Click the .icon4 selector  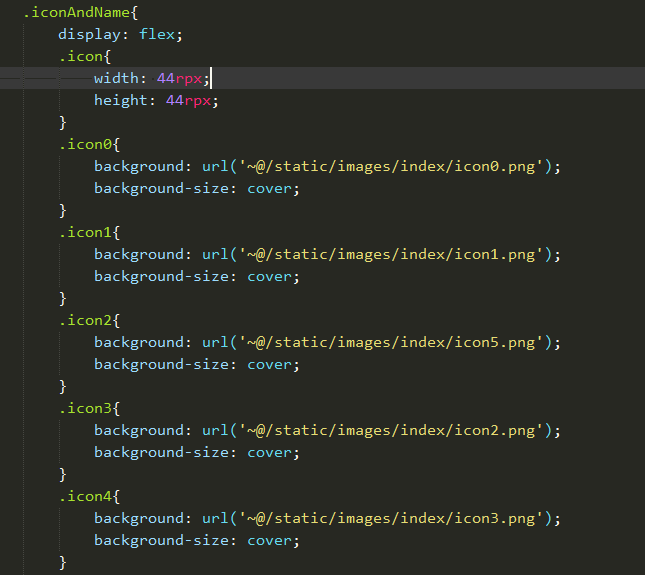pyautogui.click(x=85, y=496)
